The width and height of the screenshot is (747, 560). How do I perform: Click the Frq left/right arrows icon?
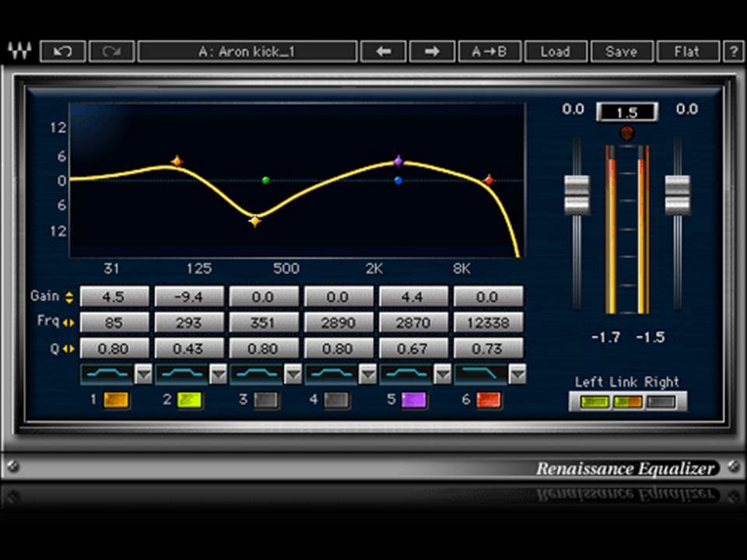68,323
